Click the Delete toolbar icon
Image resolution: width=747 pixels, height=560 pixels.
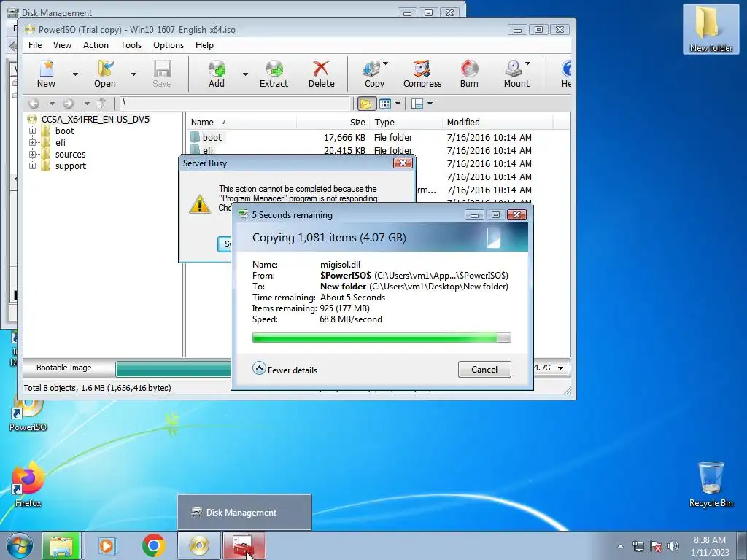pyautogui.click(x=321, y=74)
